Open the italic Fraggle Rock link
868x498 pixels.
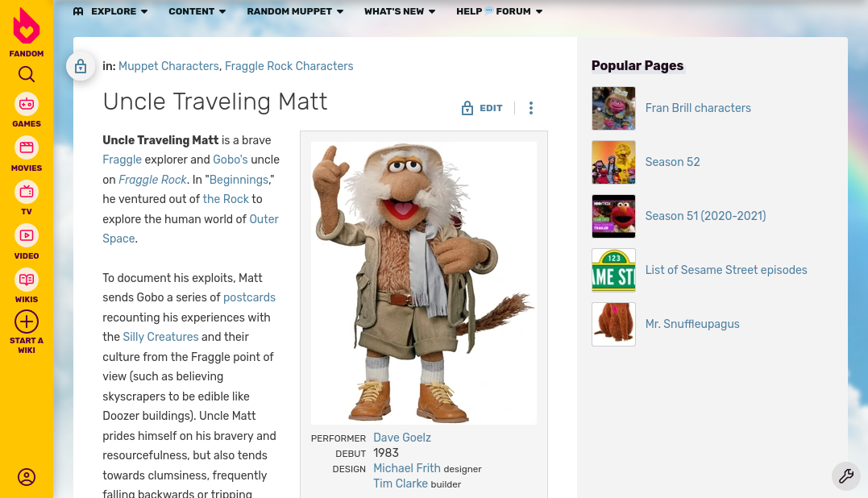coord(153,180)
